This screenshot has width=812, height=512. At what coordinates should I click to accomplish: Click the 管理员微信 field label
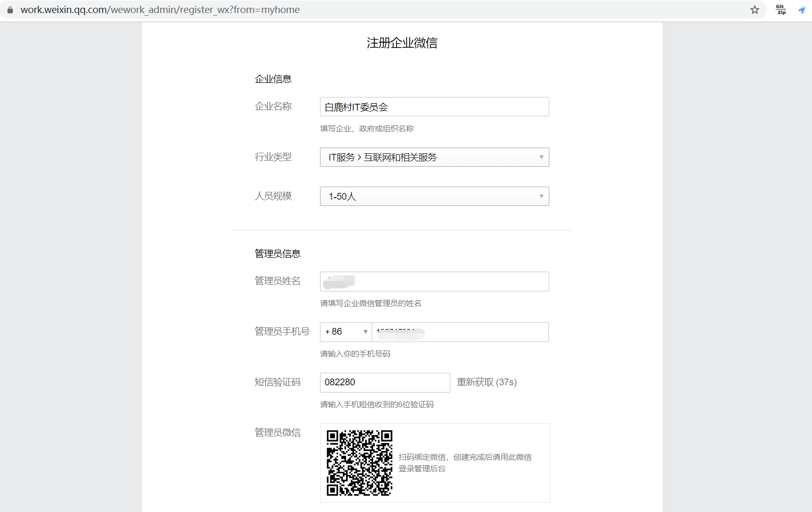[x=278, y=433]
